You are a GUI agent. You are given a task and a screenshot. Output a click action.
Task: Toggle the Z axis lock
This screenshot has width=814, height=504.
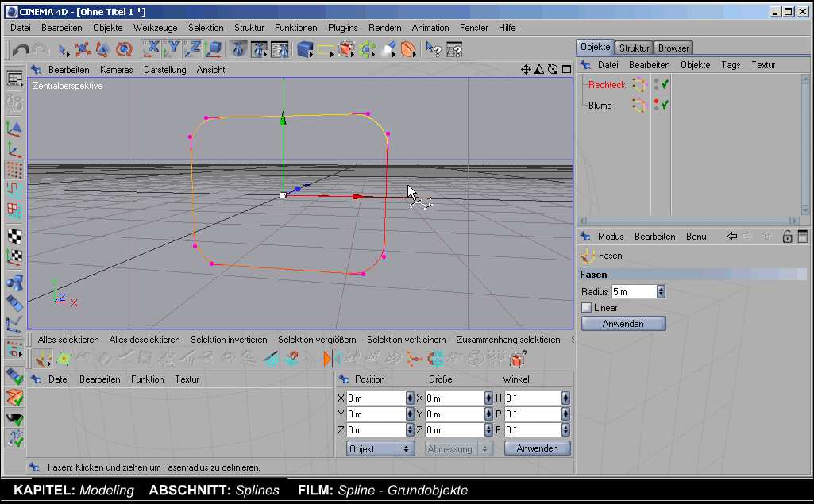tap(192, 49)
